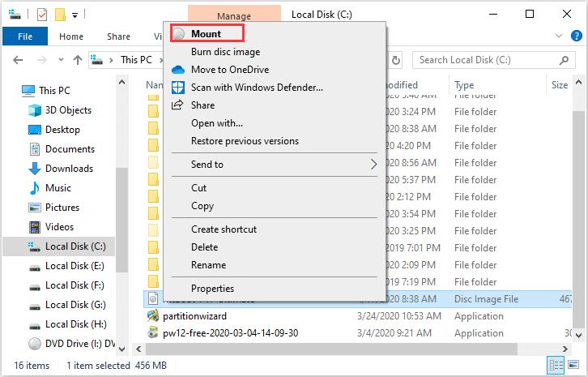This screenshot has height=377, width=588.
Task: Open the Help question mark icon
Action: [576, 36]
